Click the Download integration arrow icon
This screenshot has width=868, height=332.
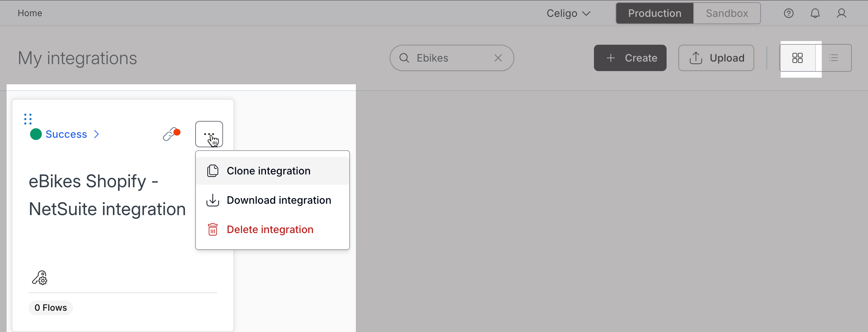pyautogui.click(x=213, y=200)
